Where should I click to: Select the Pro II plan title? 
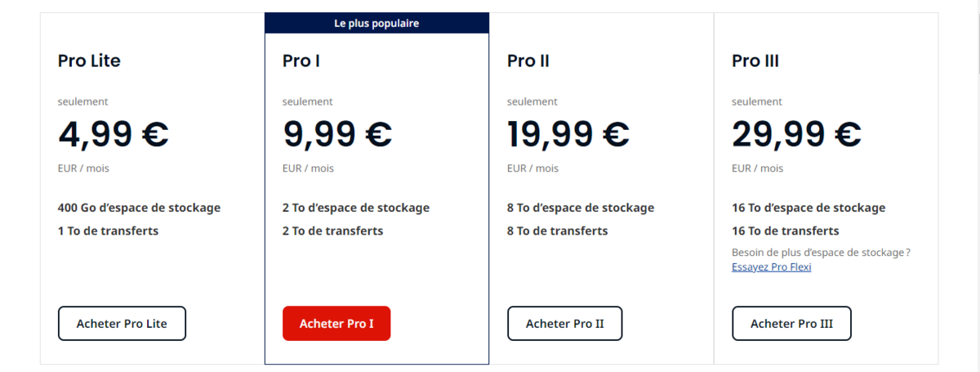point(528,61)
